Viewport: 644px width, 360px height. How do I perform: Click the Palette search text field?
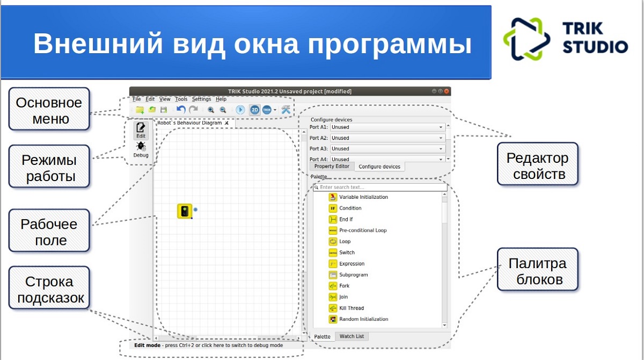[x=380, y=188]
